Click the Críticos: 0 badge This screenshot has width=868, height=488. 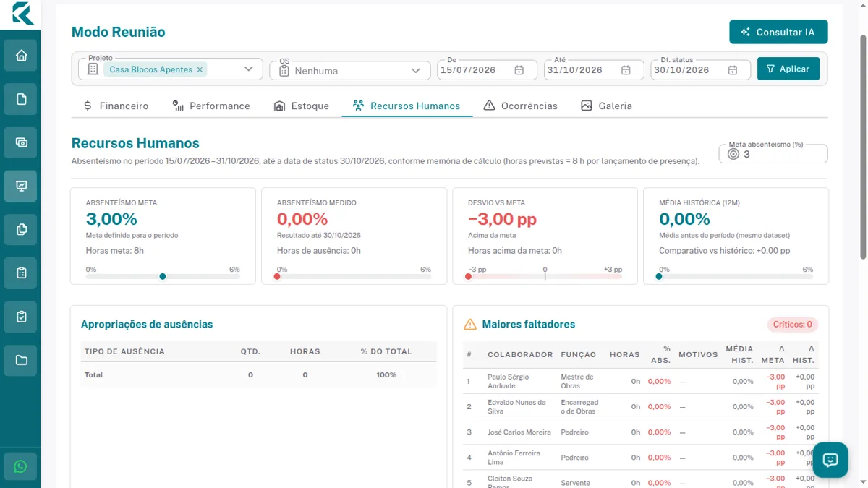point(793,325)
